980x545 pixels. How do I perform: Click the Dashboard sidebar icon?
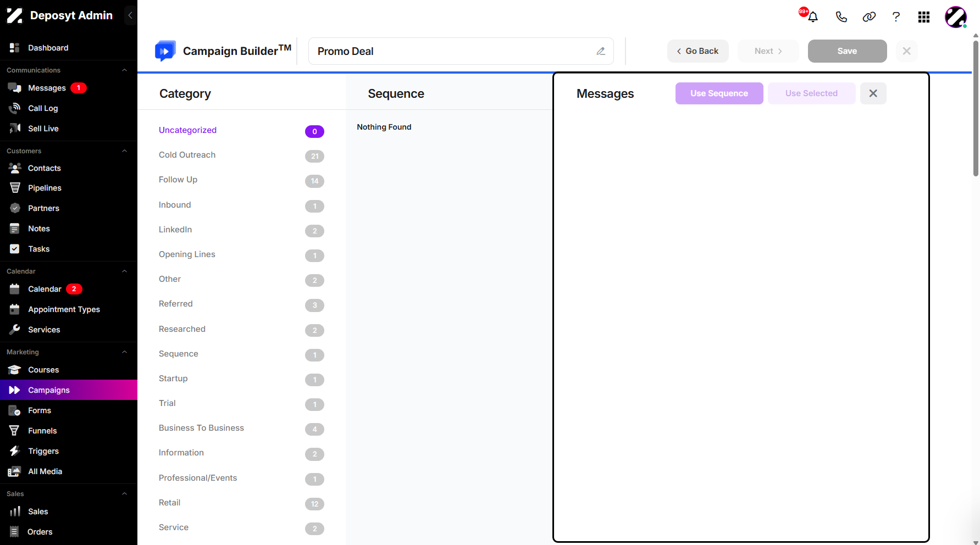[x=15, y=48]
